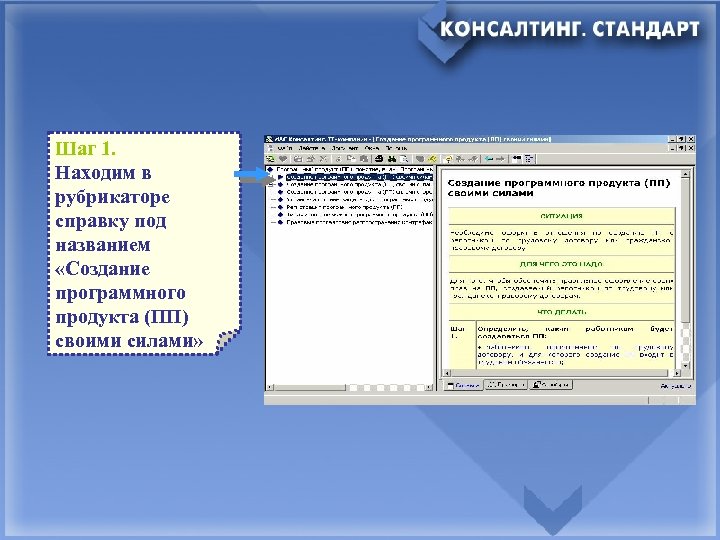Click the tree structure toolbar icon
This screenshot has height=540, width=720.
(x=529, y=159)
